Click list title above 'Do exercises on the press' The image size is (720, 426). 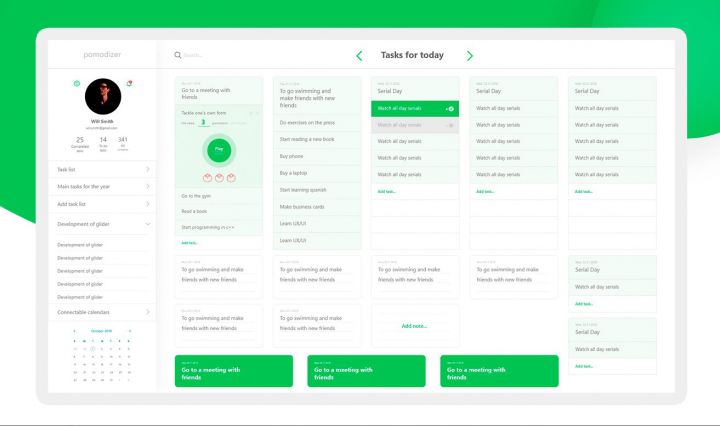click(307, 98)
